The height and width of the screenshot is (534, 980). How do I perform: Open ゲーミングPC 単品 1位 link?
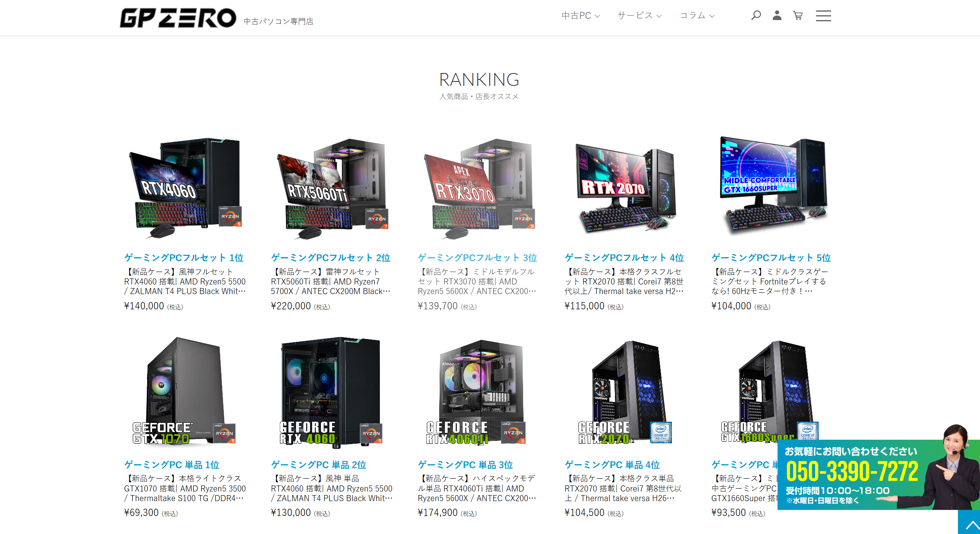coord(172,465)
